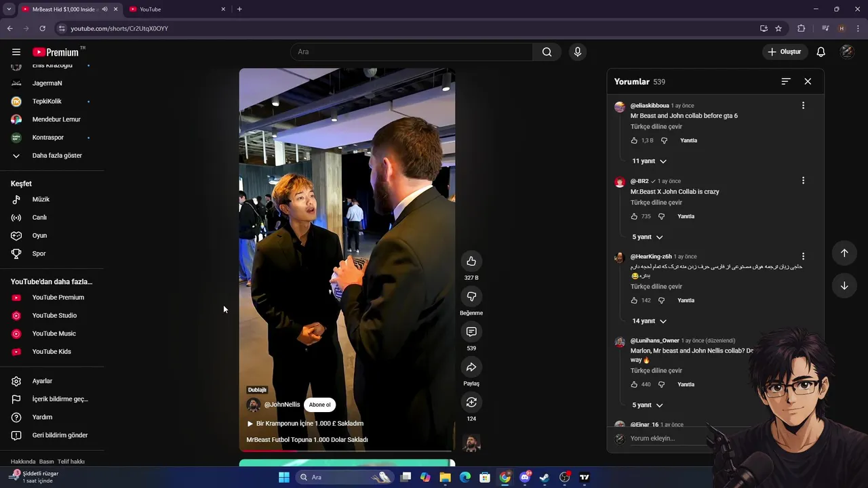The image size is (868, 488).
Task: Sort comments with the sort icon
Action: coord(786,81)
